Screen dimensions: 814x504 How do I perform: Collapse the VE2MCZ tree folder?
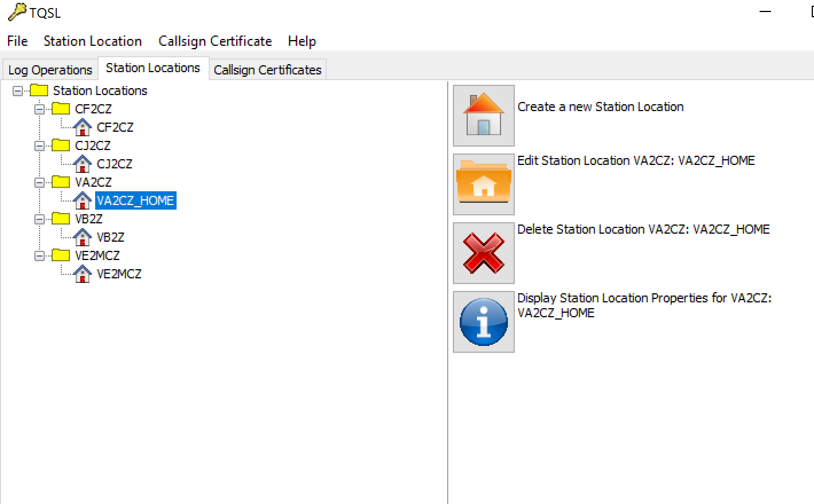40,255
